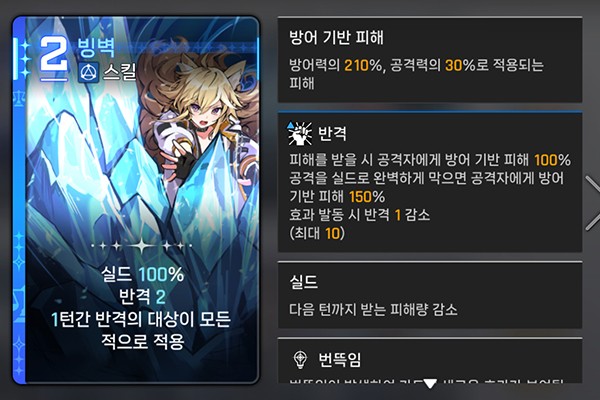This screenshot has width=600, height=400.
Task: Tap the right chevron to see next card
Action: tap(592, 203)
